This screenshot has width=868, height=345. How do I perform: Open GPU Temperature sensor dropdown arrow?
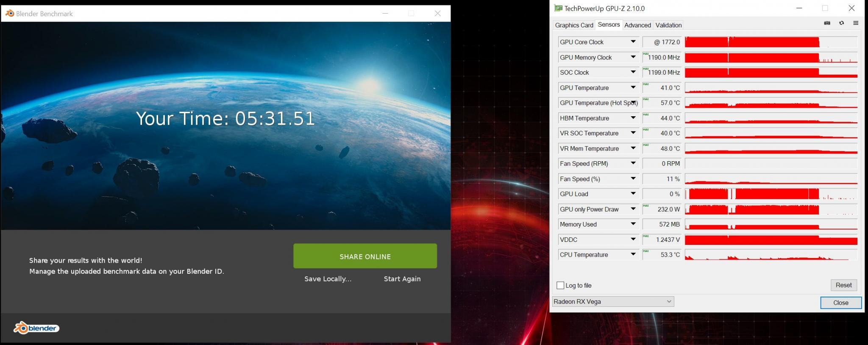click(x=633, y=87)
